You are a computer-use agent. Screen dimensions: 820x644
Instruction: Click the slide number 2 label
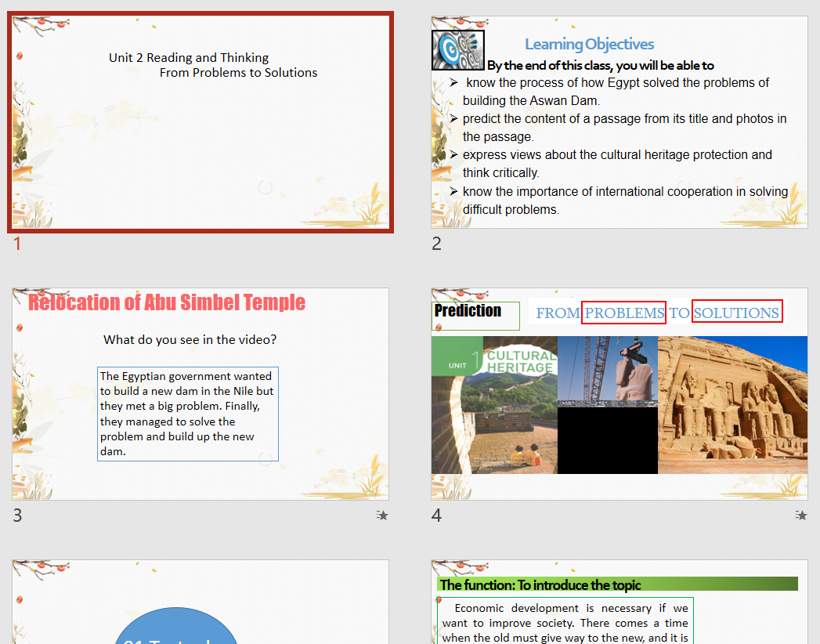437,244
